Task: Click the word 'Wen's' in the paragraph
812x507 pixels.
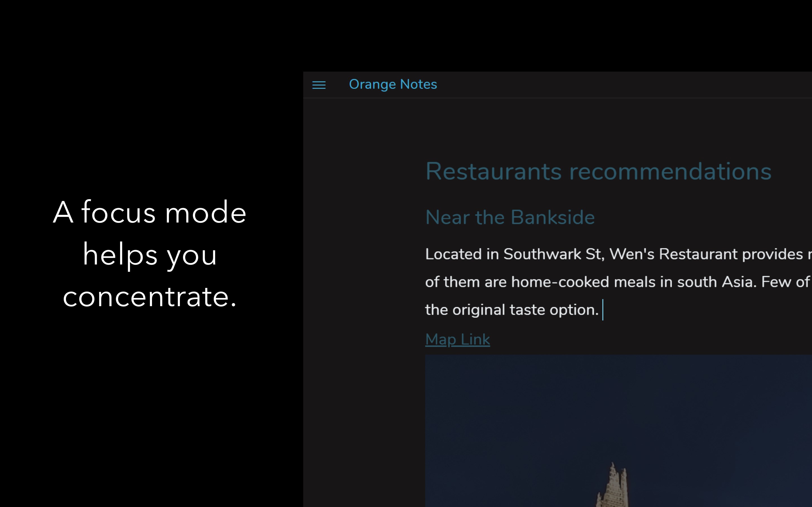Action: point(632,254)
